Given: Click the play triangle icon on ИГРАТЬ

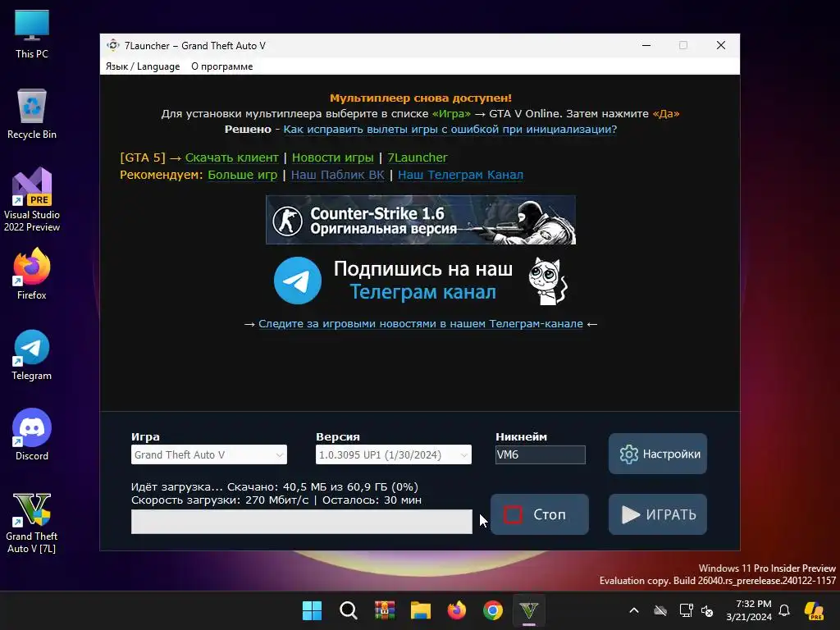Looking at the screenshot, I should coord(631,514).
